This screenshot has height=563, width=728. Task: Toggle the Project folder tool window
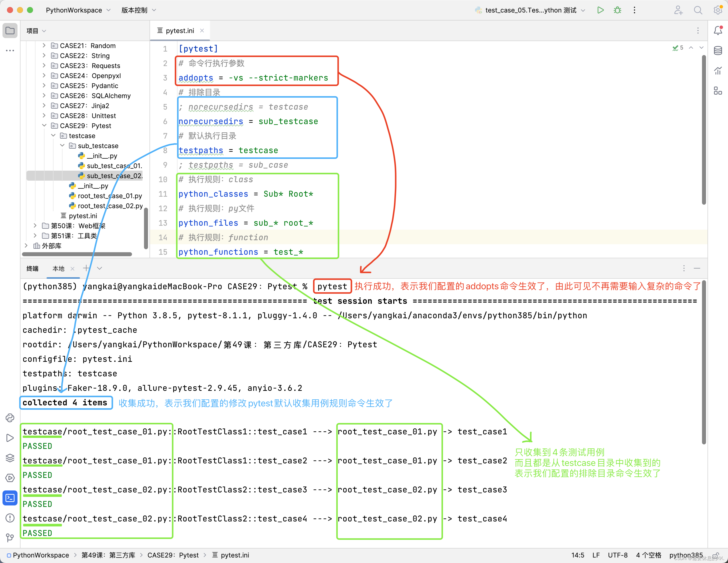tap(10, 31)
